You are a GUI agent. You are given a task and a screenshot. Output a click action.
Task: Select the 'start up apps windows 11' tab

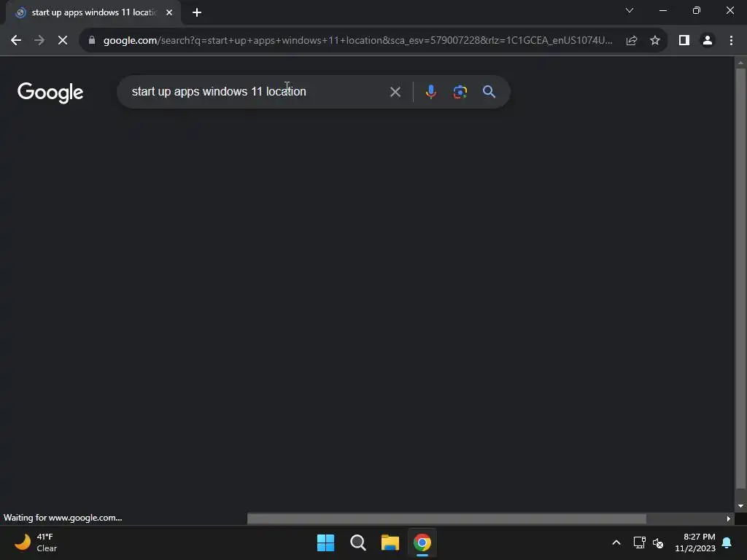[x=93, y=12]
